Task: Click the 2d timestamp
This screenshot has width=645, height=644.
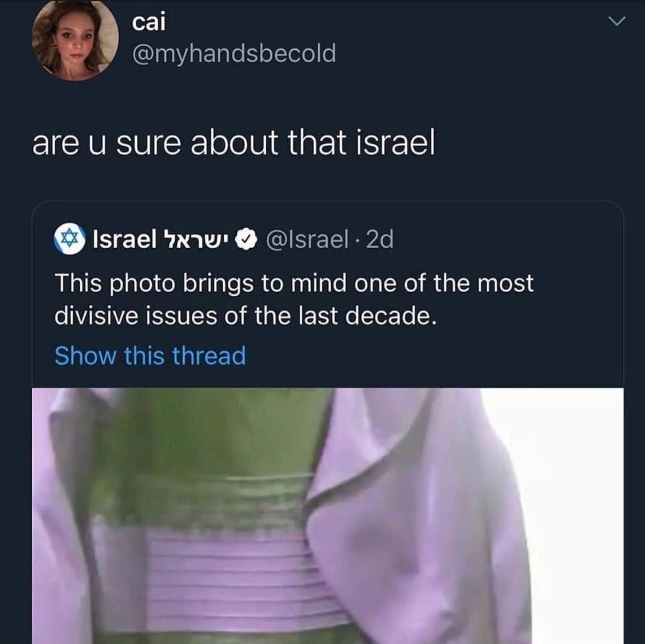Action: (379, 239)
